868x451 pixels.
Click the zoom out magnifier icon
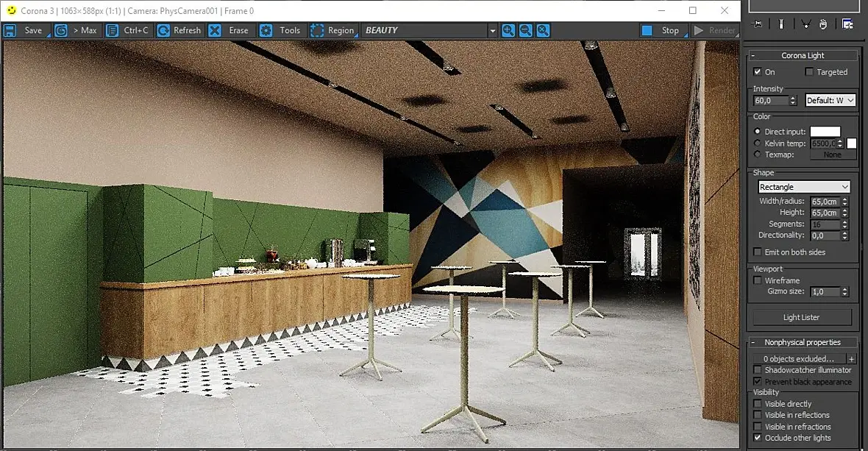pyautogui.click(x=526, y=30)
